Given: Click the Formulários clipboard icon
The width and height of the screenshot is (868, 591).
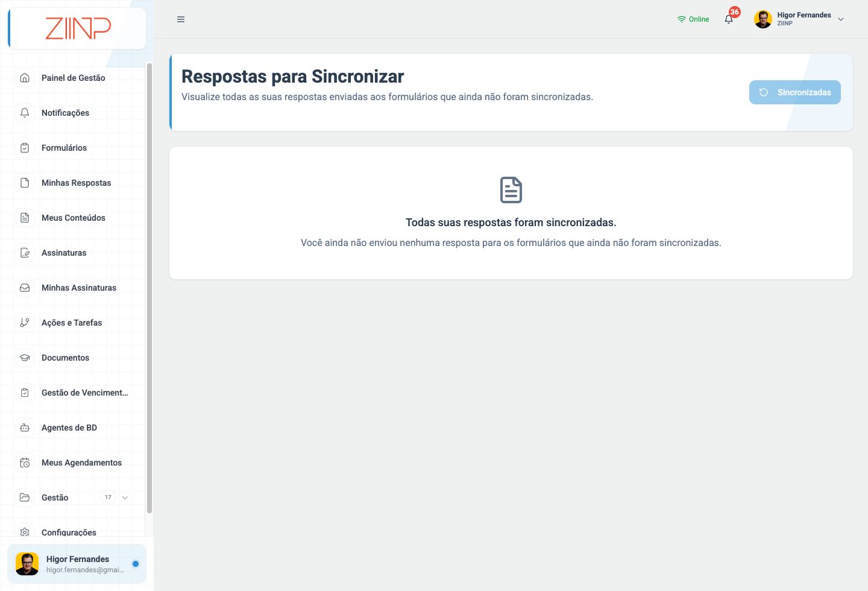Looking at the screenshot, I should click(25, 148).
